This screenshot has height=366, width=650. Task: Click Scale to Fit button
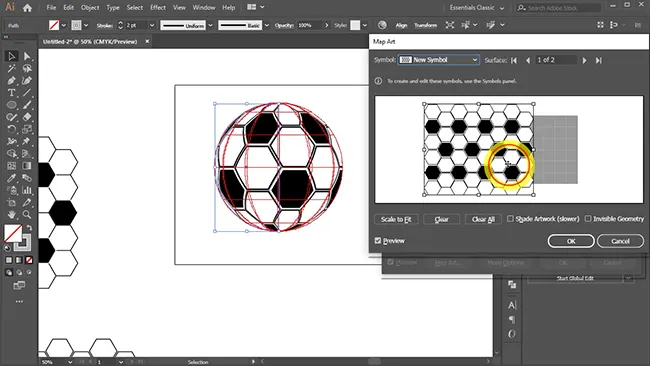[396, 219]
